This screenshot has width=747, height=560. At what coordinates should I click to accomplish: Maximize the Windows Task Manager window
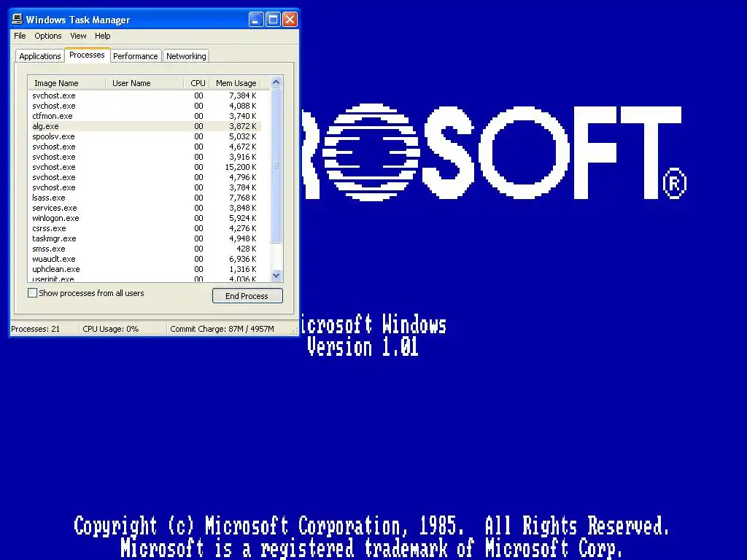click(x=273, y=20)
